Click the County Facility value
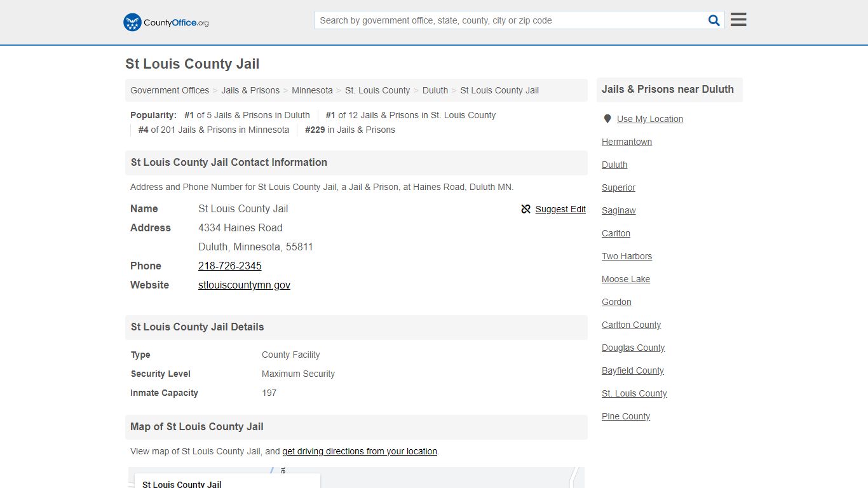The height and width of the screenshot is (488, 868). (290, 355)
